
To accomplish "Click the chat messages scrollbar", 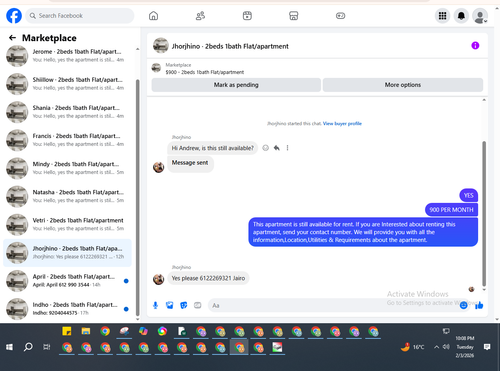I will click(484, 213).
